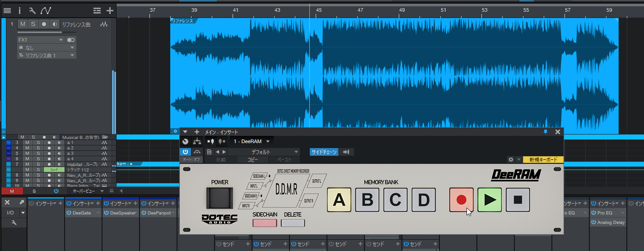
Task: Toggle monitor on リファレンス曲 track
Action: click(55, 24)
